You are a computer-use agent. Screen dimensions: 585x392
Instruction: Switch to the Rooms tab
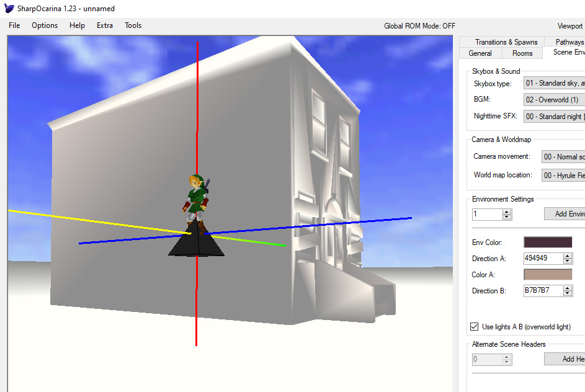click(522, 53)
